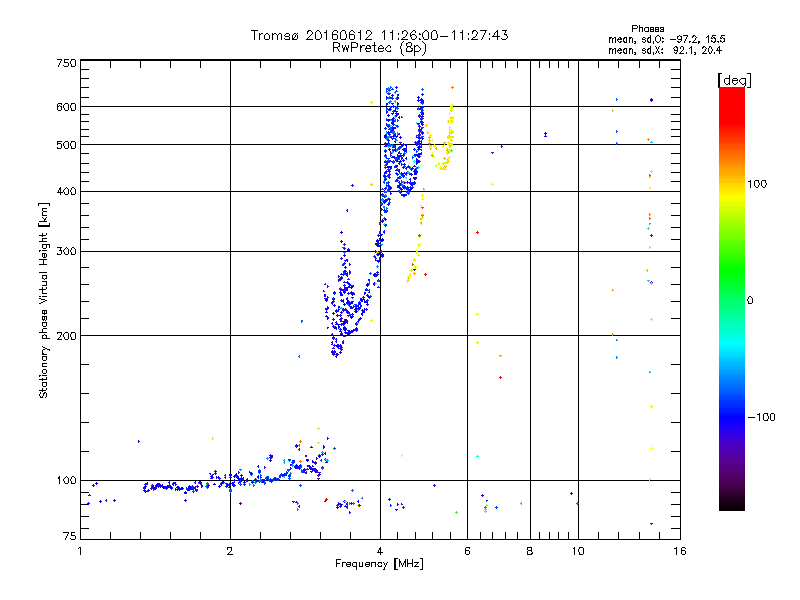Click the colorbar '0' tick label
The image size is (800, 600).
click(750, 301)
